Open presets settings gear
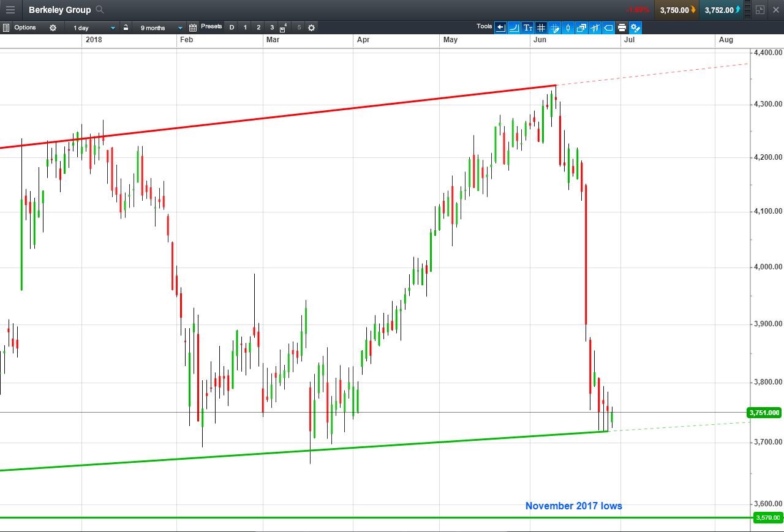The width and height of the screenshot is (784, 532). (311, 28)
